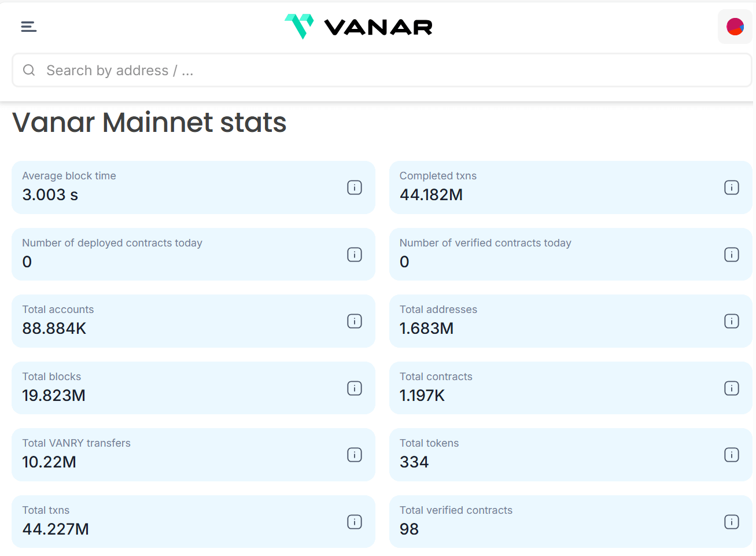Viewport: 756px width, 556px height.
Task: Show info for Total blocks
Action: [x=355, y=388]
